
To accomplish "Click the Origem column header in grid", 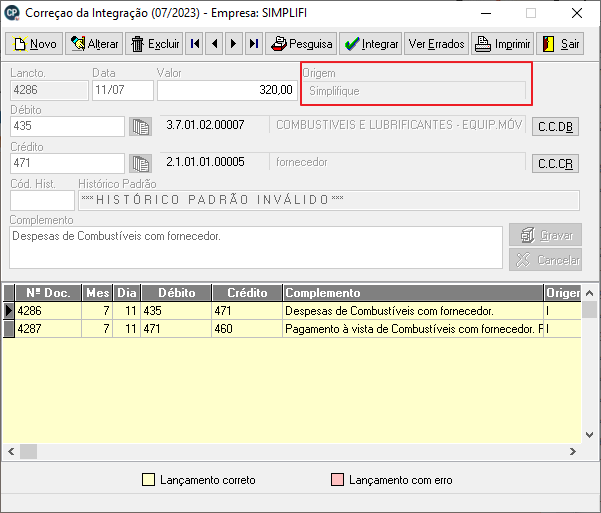I will [563, 293].
